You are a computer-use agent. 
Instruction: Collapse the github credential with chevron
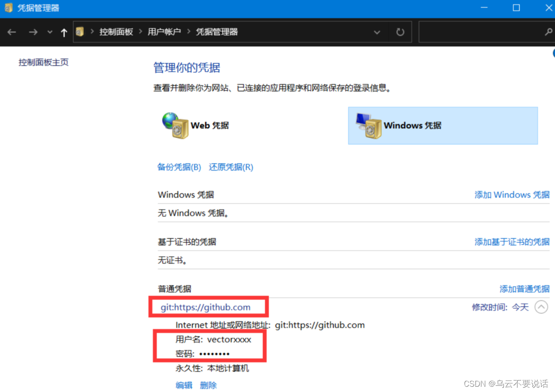[541, 307]
